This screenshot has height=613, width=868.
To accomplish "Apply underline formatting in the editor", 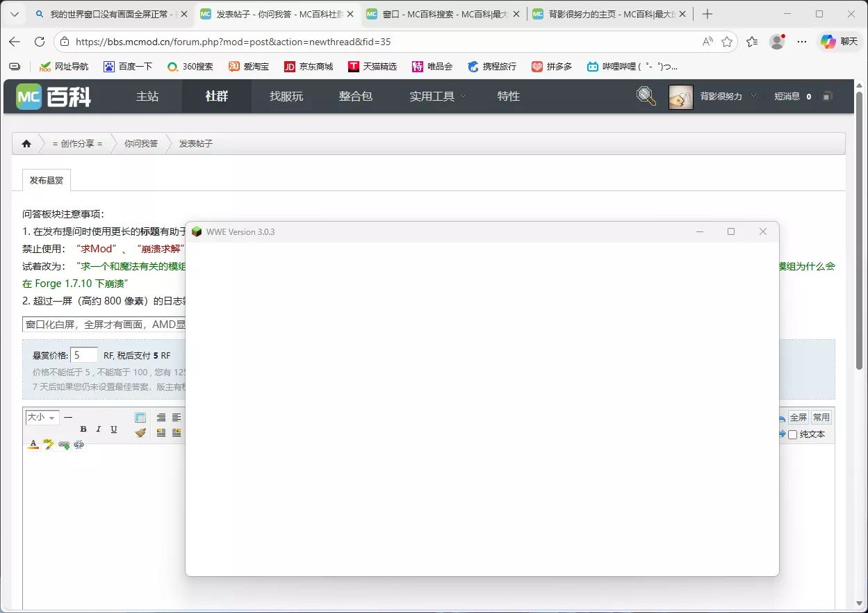I will (x=113, y=429).
